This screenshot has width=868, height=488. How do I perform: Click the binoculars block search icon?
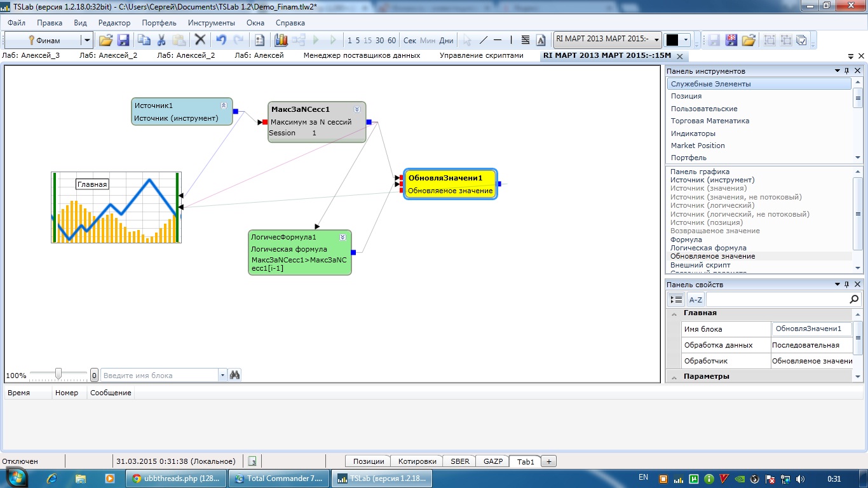click(x=235, y=375)
